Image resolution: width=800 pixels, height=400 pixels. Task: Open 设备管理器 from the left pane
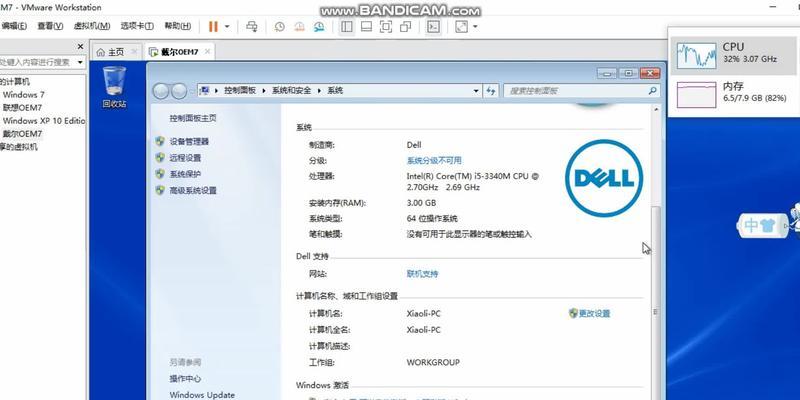pyautogui.click(x=189, y=141)
